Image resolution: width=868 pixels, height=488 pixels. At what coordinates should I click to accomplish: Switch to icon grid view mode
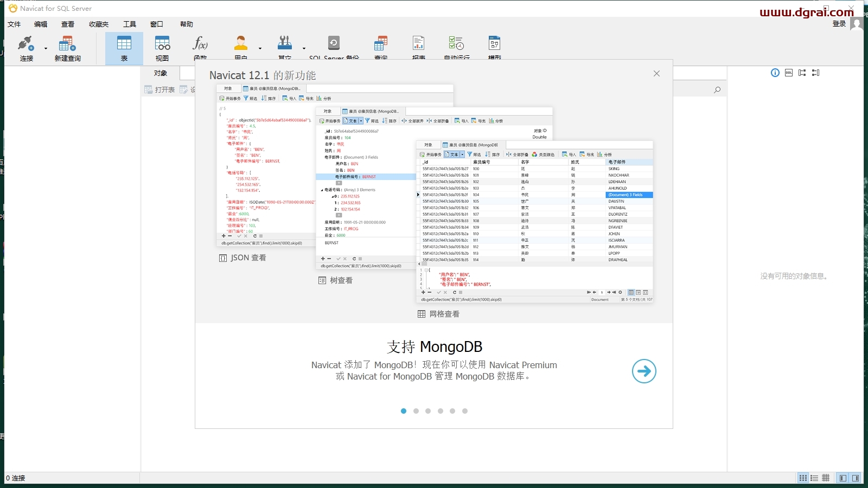tap(803, 478)
